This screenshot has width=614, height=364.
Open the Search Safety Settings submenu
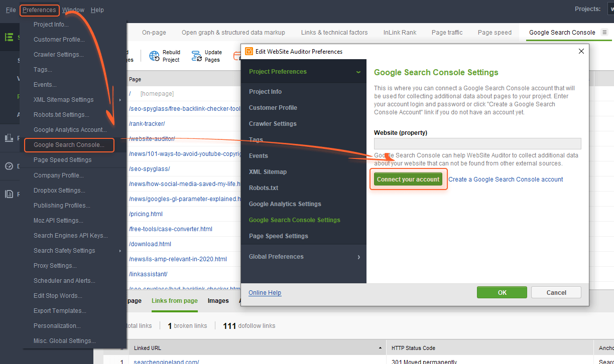tap(73, 251)
